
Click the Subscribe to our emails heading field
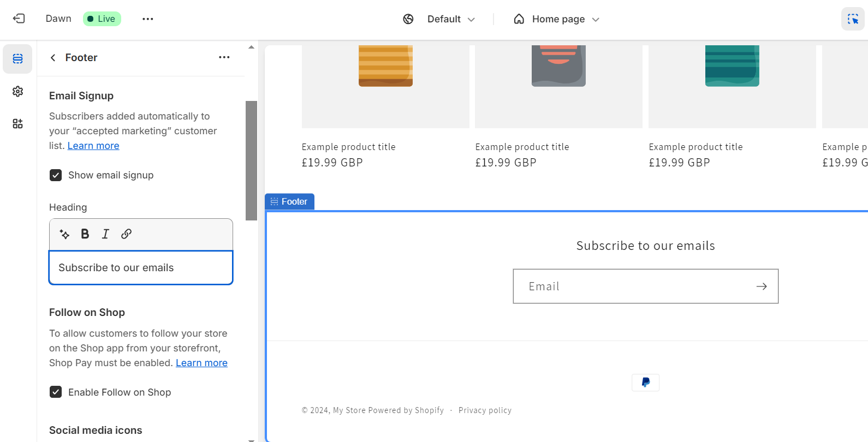(141, 268)
